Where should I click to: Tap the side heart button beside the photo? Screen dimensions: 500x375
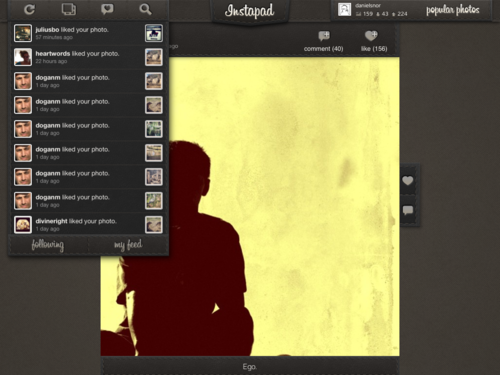tap(408, 181)
